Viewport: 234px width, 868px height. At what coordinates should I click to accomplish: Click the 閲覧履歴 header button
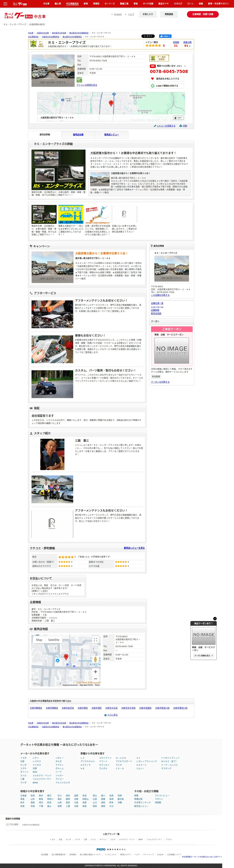169,14
